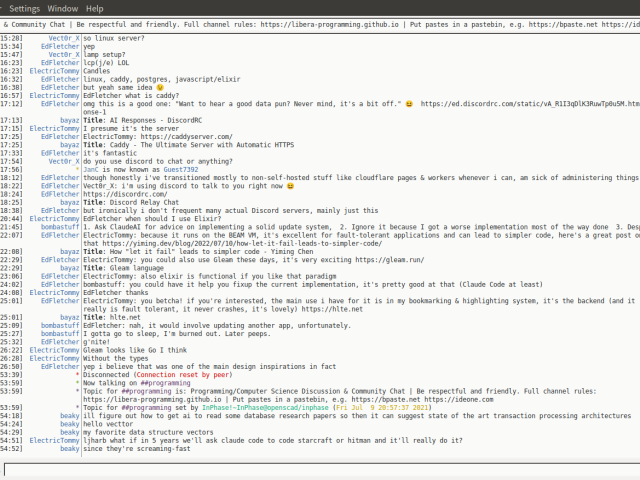Click 'Title: Gleam language' line
The width and height of the screenshot is (640, 480).
pyautogui.click(x=123, y=268)
